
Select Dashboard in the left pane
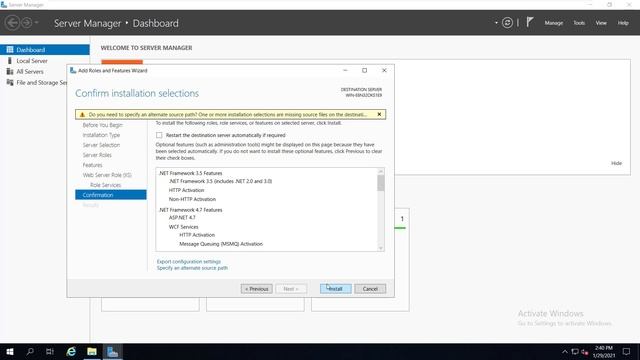pyautogui.click(x=45, y=50)
